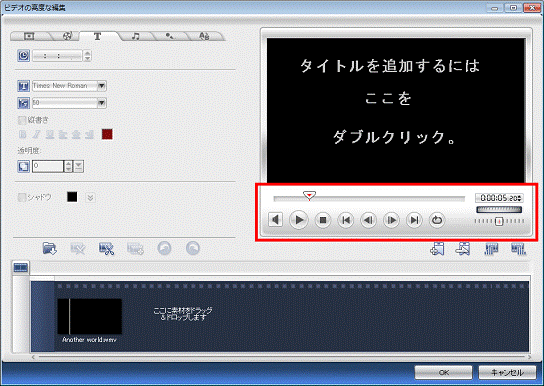Click the timeline scroll left arrow

click(x=33, y=357)
